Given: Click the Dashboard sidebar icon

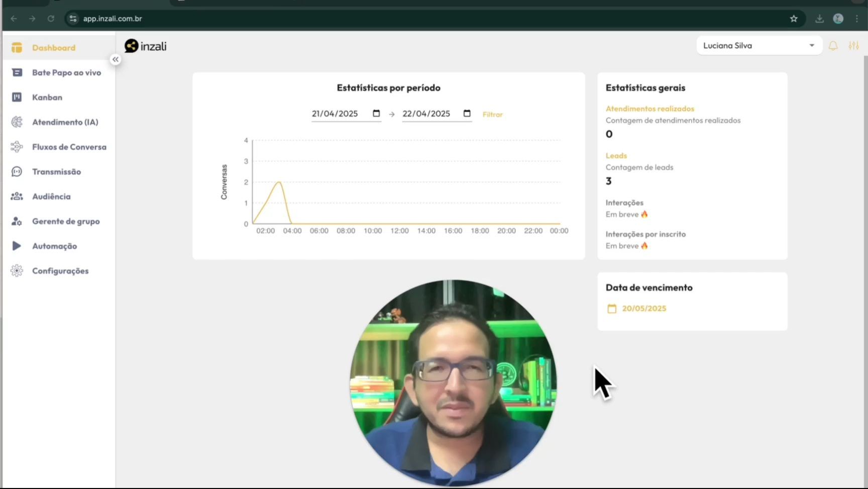Looking at the screenshot, I should pos(17,48).
